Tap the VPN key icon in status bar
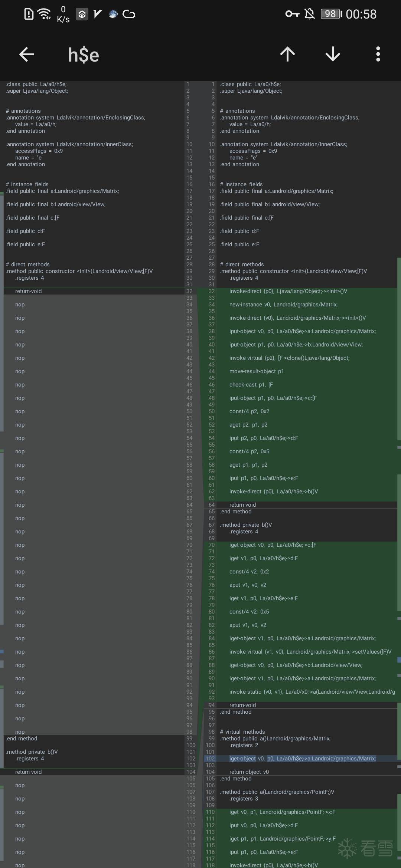The width and height of the screenshot is (401, 868). coord(292,14)
